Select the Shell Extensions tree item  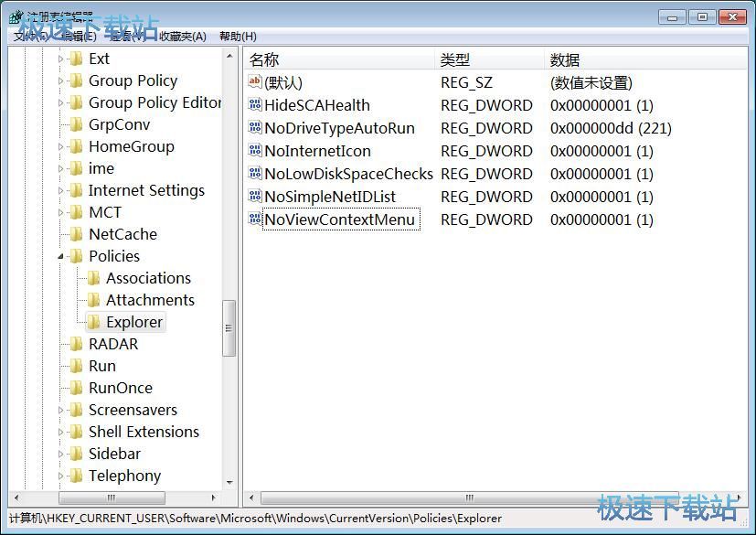click(144, 432)
